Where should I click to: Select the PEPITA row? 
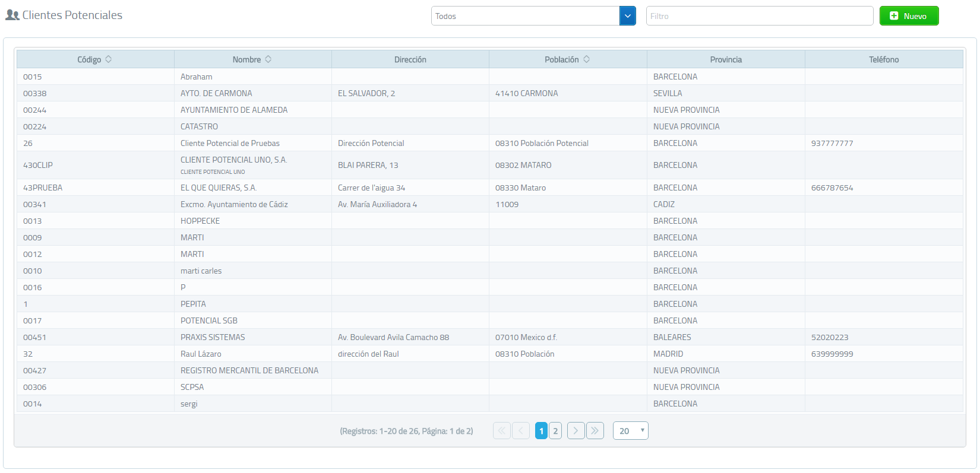point(490,304)
